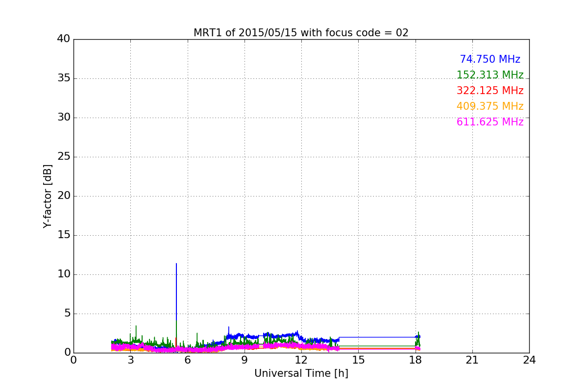588x392 pixels.
Task: Click the "Universal Time [h]" axis label
Action: coord(301,373)
